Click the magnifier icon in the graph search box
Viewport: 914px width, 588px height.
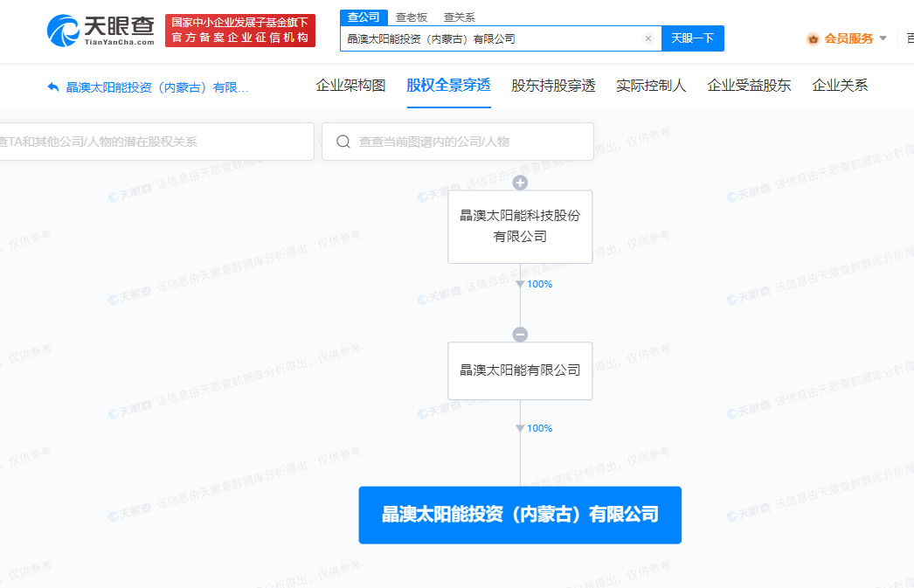(343, 142)
